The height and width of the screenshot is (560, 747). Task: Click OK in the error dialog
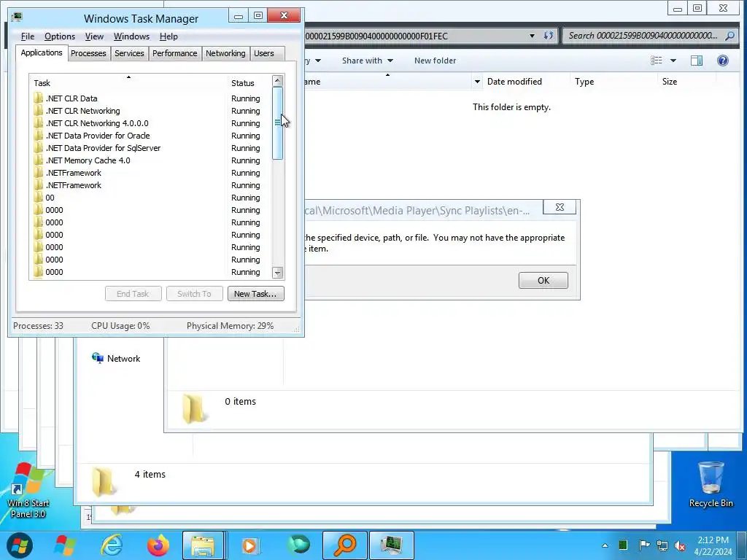[x=543, y=281]
